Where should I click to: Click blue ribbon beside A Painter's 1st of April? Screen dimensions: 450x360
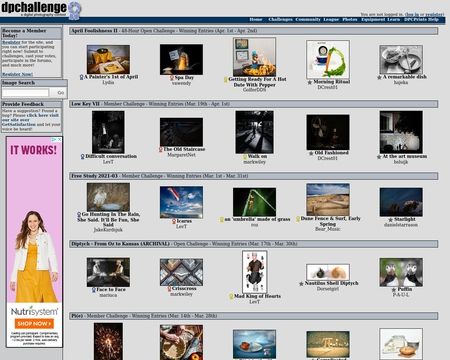pyautogui.click(x=81, y=77)
